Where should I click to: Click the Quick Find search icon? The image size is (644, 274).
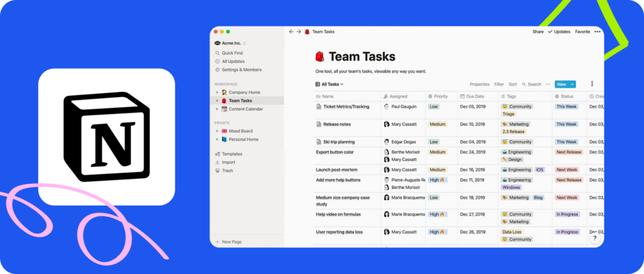click(x=218, y=53)
